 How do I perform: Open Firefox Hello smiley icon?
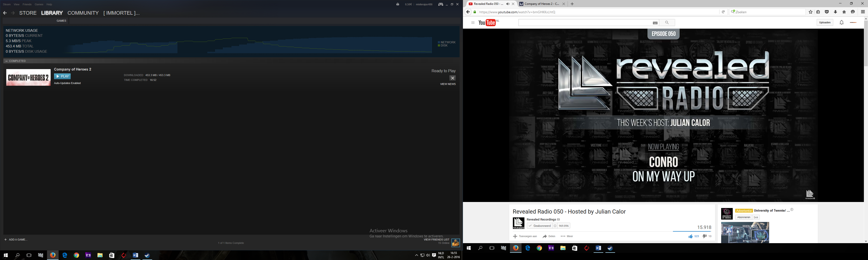(x=853, y=12)
